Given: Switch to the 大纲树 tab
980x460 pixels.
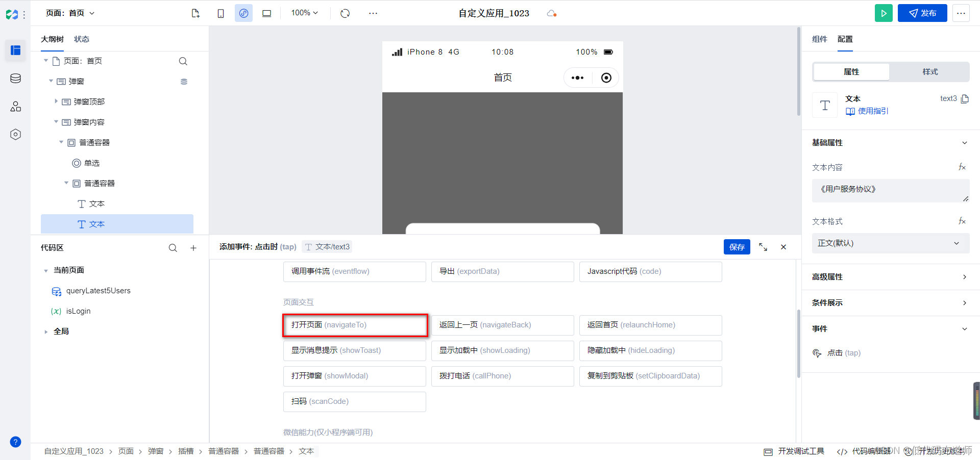Looking at the screenshot, I should 52,39.
